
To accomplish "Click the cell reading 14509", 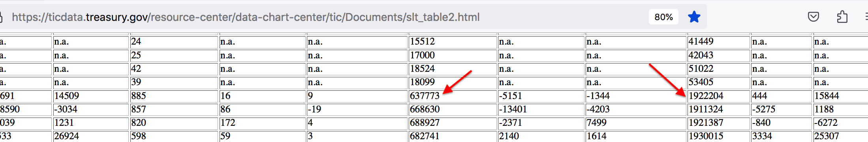I will tap(91, 96).
